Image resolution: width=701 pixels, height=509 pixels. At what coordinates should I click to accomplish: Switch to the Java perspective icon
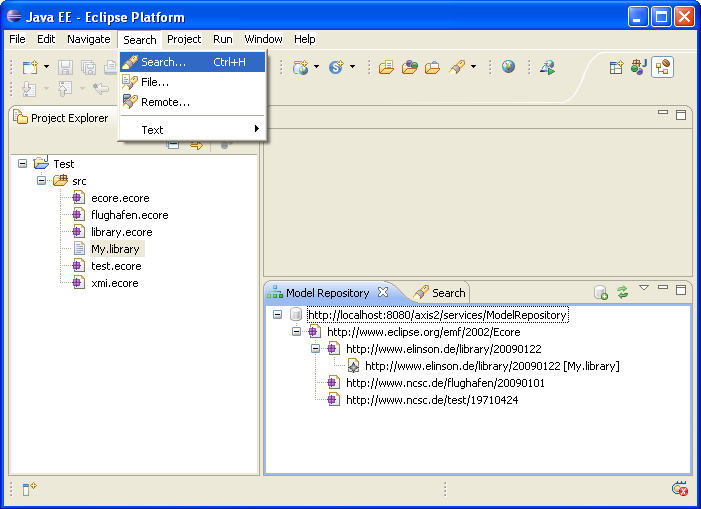(639, 67)
